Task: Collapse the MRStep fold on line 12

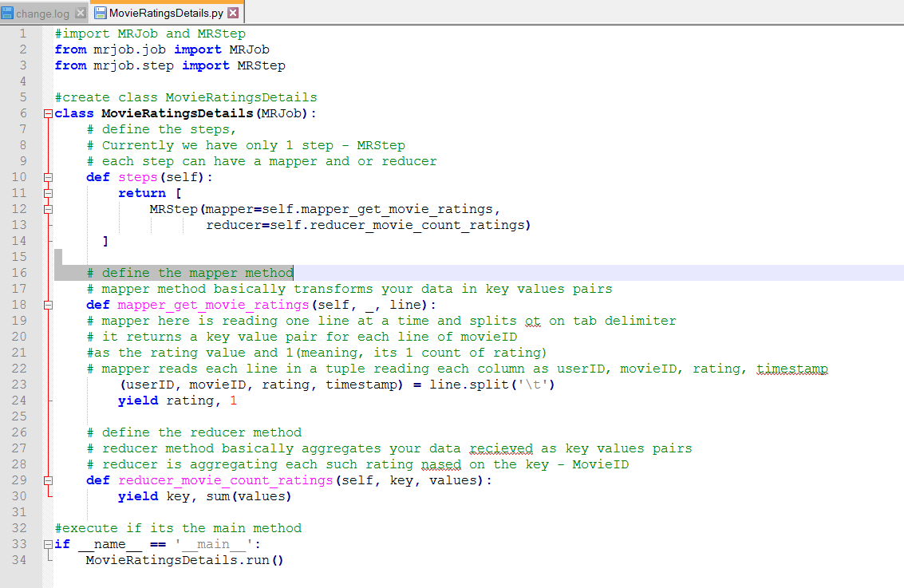Action: click(x=49, y=209)
